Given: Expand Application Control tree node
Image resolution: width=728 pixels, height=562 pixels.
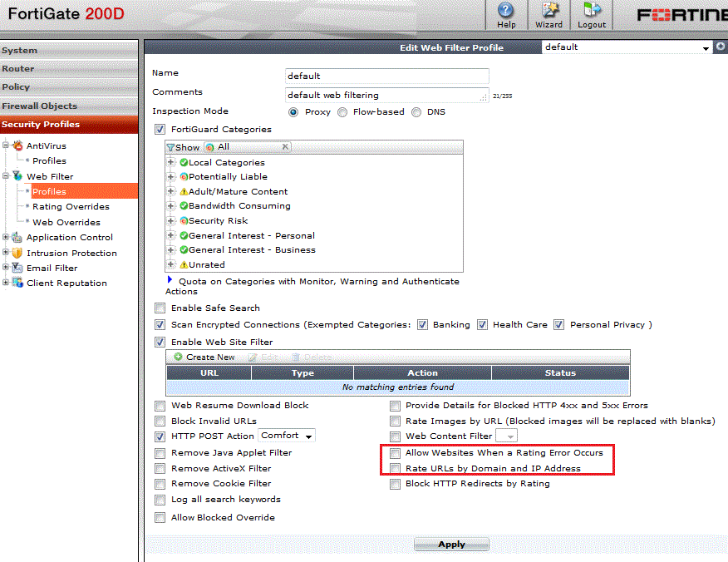Looking at the screenshot, I should click(6, 237).
